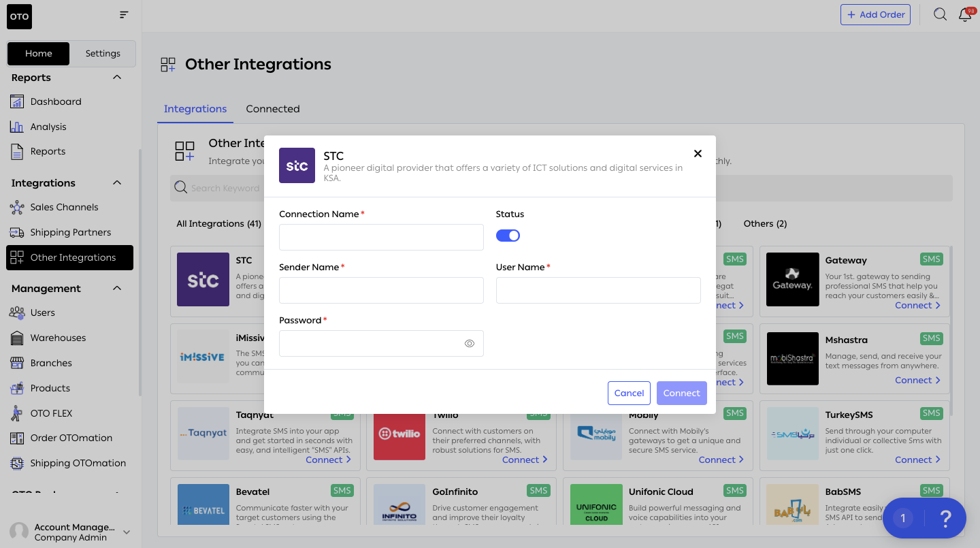Click the GoInfinito logo thumbnail
980x548 pixels.
(399, 504)
